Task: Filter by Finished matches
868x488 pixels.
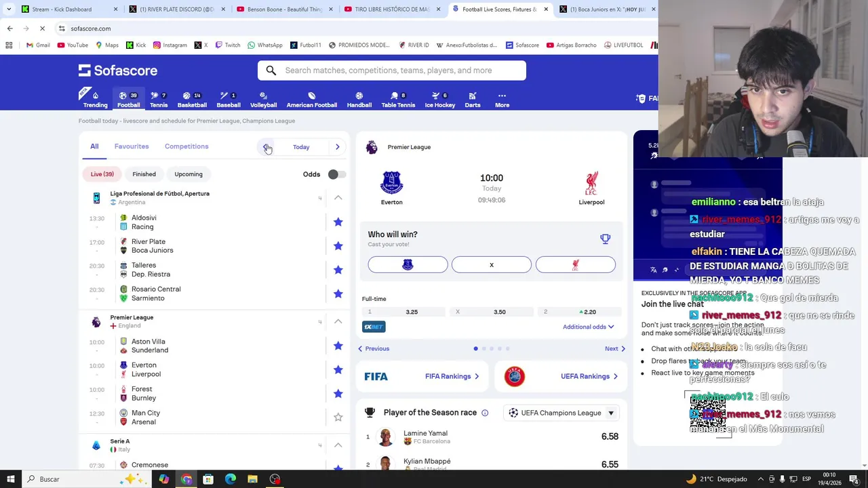Action: point(144,174)
